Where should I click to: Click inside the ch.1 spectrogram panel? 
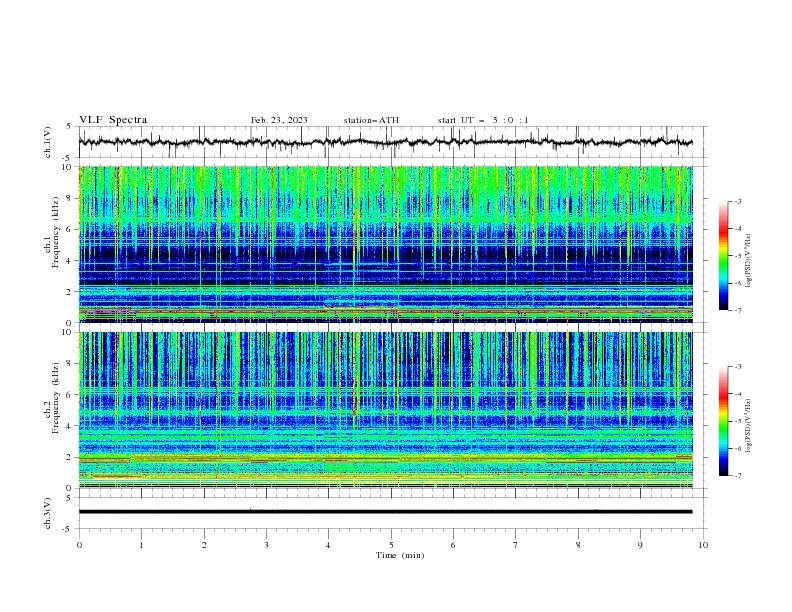pos(390,244)
